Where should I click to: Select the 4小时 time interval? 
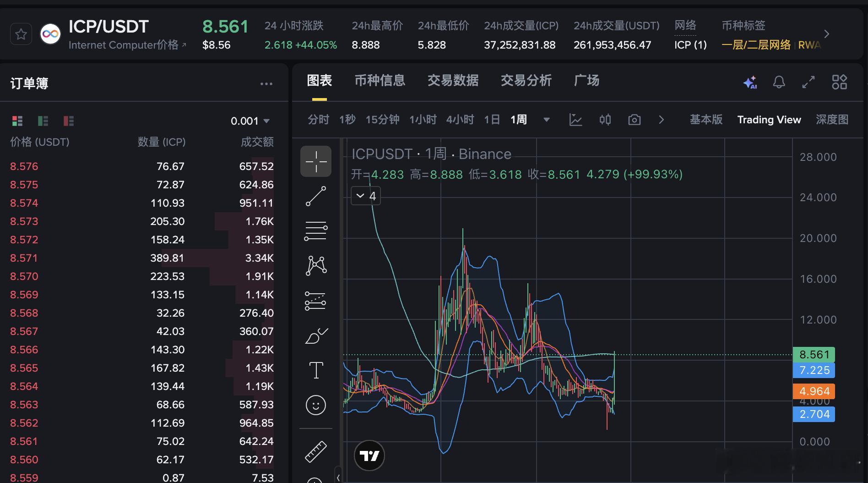pyautogui.click(x=460, y=120)
